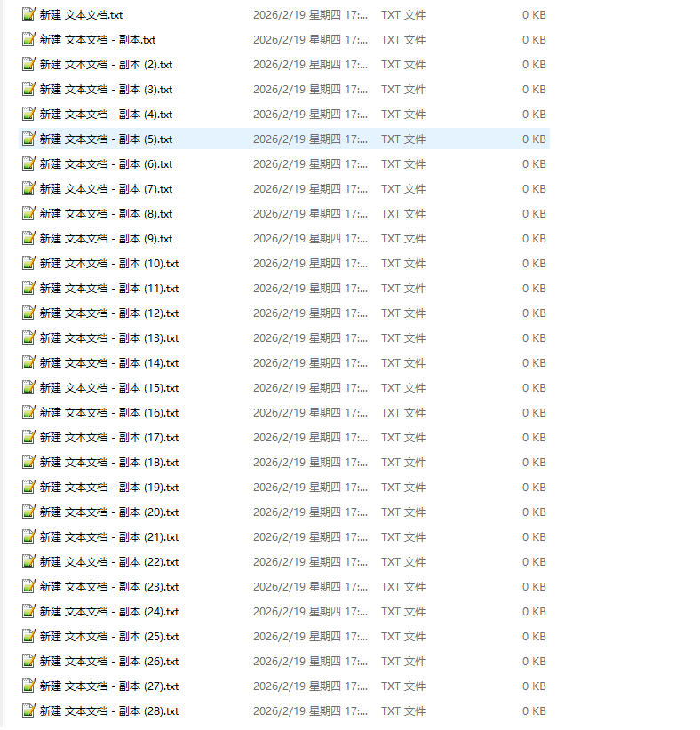
Task: Click icon of 新建 文本文档.txt
Action: (x=29, y=14)
